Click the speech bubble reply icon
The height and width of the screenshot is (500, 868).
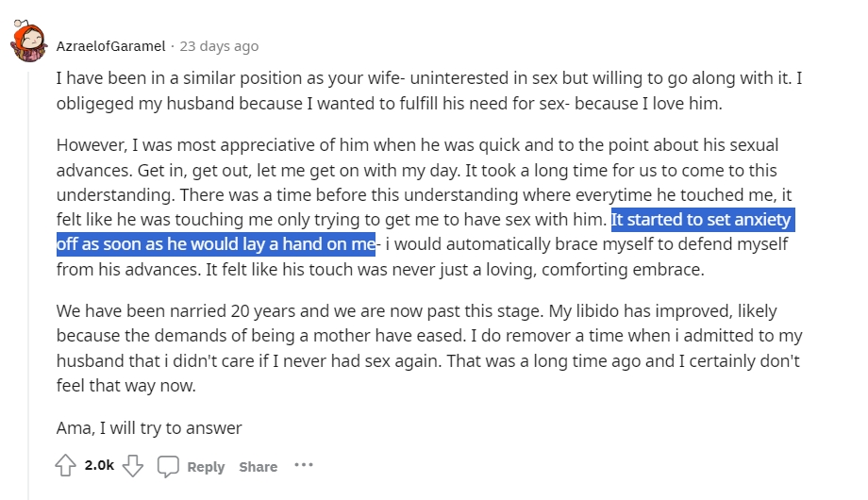coord(169,466)
